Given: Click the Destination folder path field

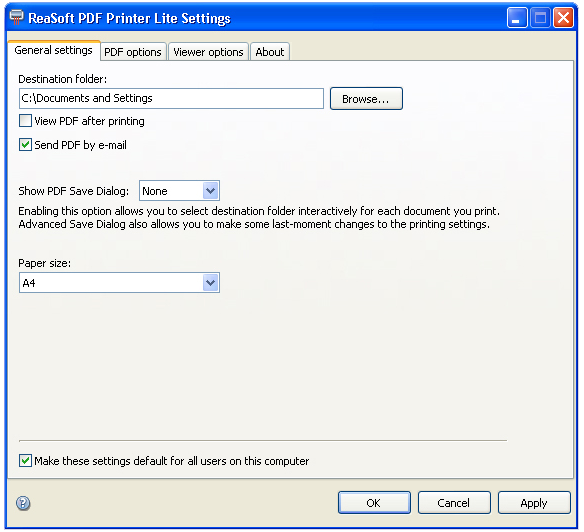Looking at the screenshot, I should 171,98.
